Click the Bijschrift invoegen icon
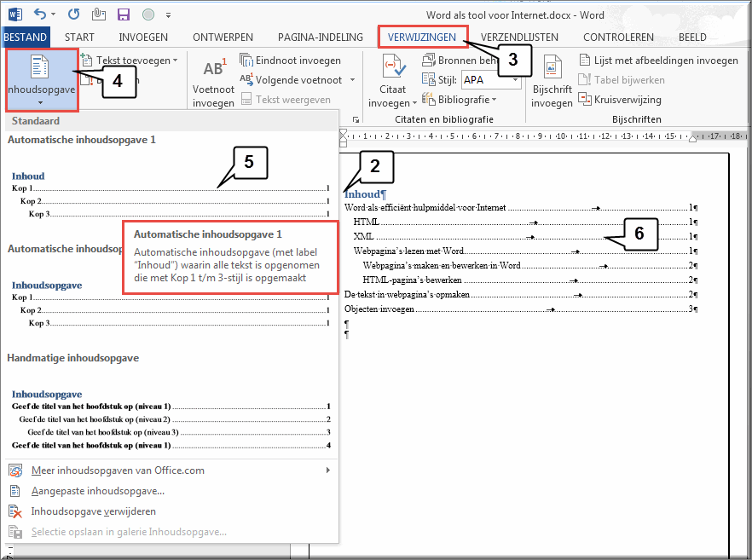Viewport: 752px width, 560px height. pos(552,67)
